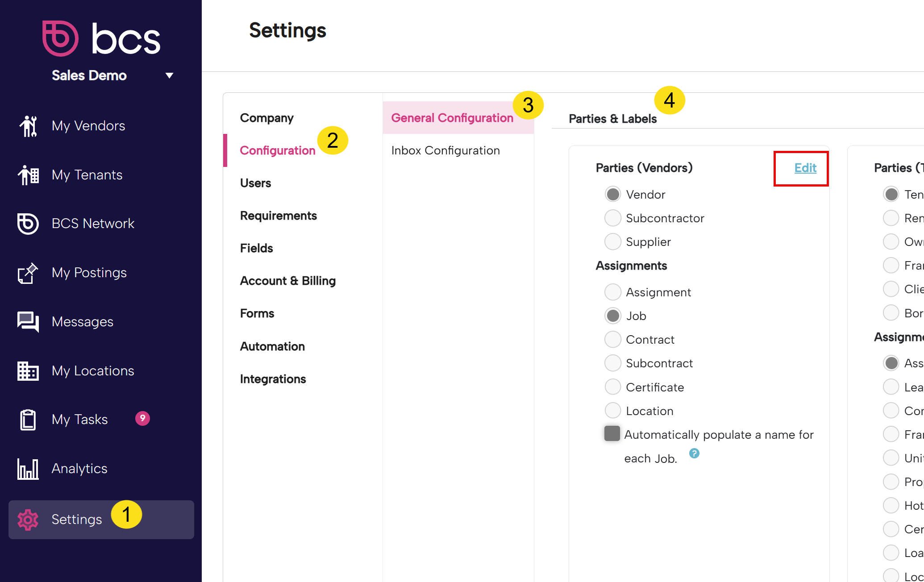Click the My Tasks notification badge showing 9

pos(142,418)
